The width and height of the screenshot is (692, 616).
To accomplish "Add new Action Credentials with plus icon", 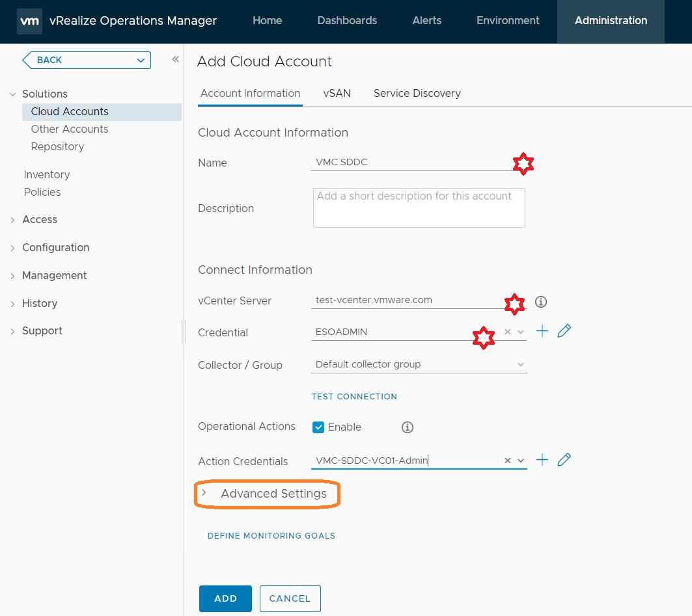I will pyautogui.click(x=542, y=461).
